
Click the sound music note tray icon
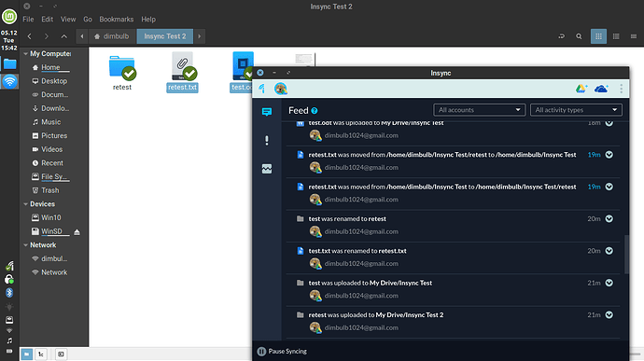9,340
